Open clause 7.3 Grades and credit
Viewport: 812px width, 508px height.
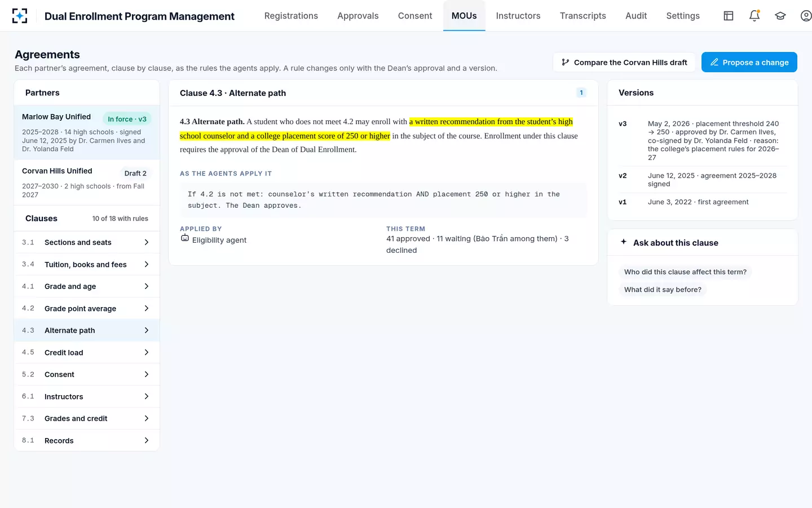tap(87, 418)
